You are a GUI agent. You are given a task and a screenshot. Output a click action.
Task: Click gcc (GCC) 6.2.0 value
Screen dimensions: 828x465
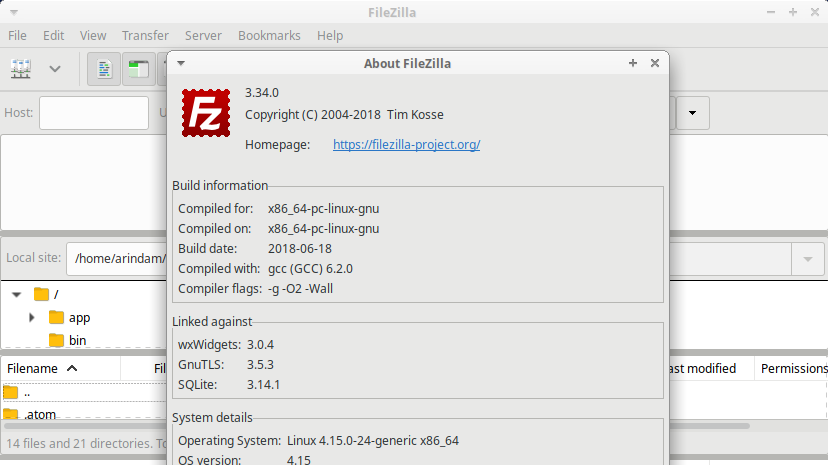coord(310,269)
